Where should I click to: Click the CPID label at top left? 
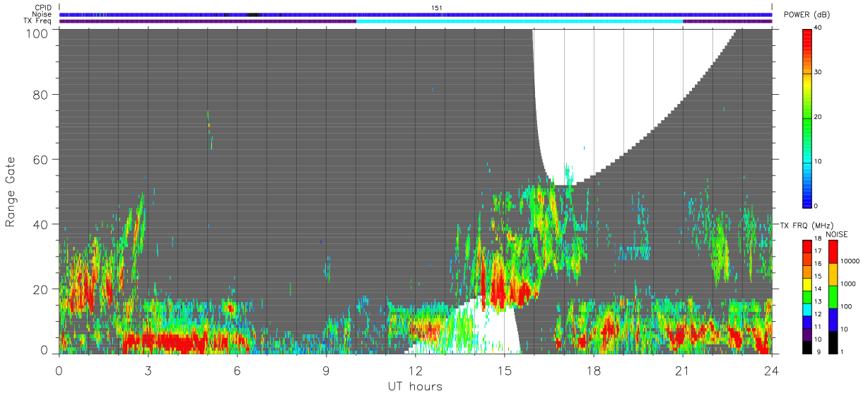point(43,8)
